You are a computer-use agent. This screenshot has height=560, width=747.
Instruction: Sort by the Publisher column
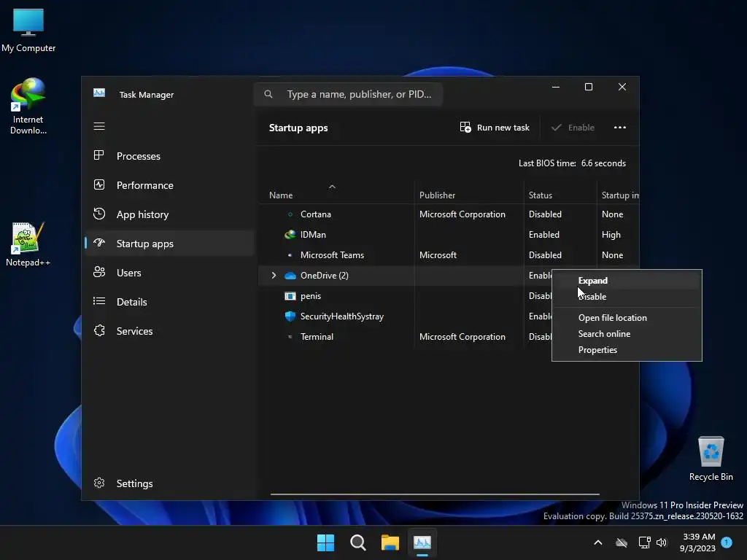[469, 195]
